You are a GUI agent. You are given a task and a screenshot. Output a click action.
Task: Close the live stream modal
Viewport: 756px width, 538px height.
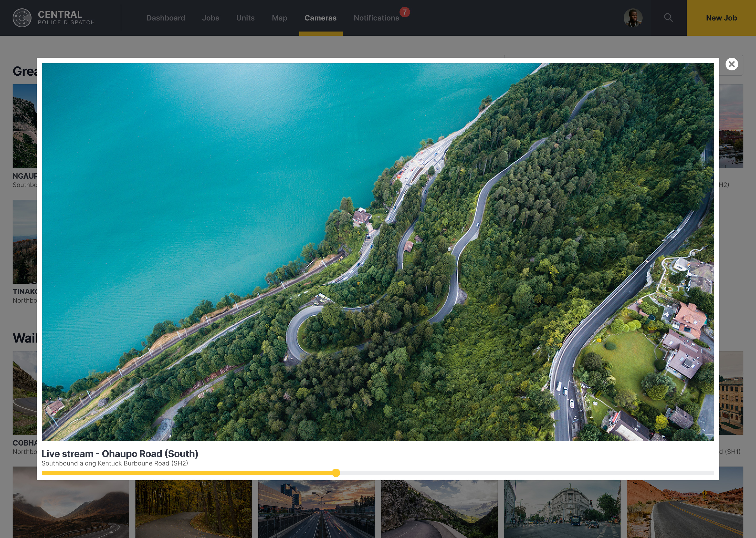(732, 64)
